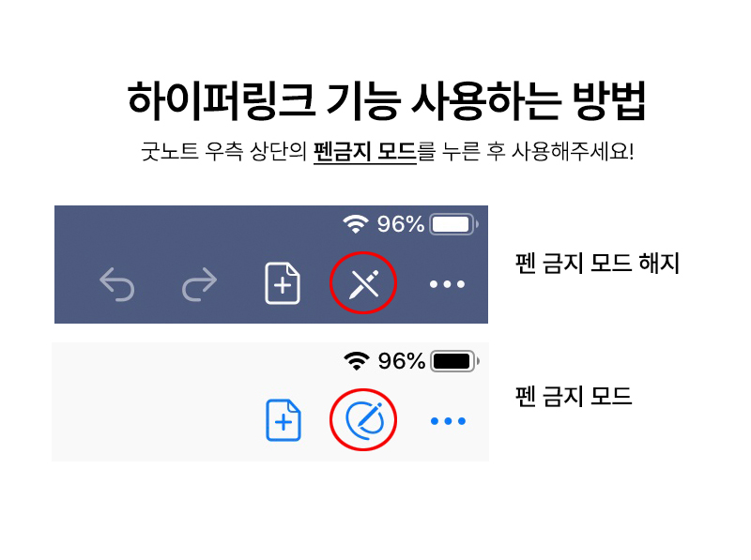Tap the undo arrow in dark toolbar
The width and height of the screenshot is (751, 560).
point(116,284)
